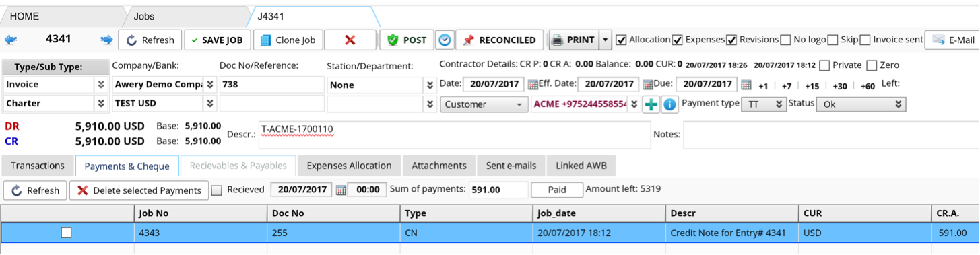Tick the Recieved checkbox
The width and height of the screenshot is (980, 255).
(x=216, y=190)
